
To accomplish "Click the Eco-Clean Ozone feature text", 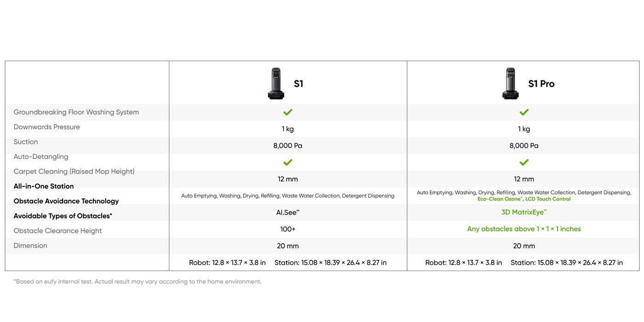I will 500,199.
